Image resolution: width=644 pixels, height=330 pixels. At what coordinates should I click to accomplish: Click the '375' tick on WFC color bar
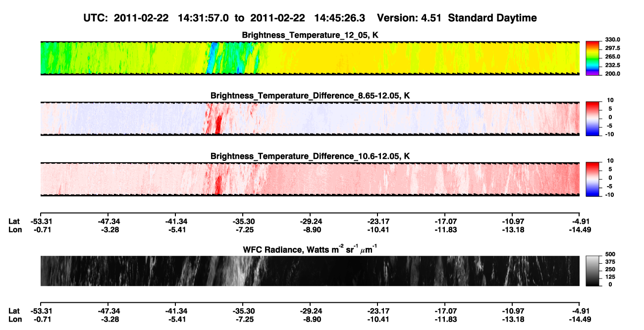(x=610, y=263)
